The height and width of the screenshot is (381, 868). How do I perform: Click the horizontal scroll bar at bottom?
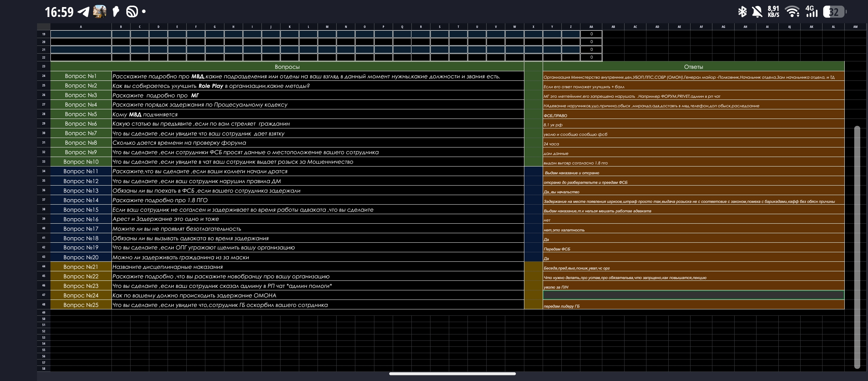[452, 374]
